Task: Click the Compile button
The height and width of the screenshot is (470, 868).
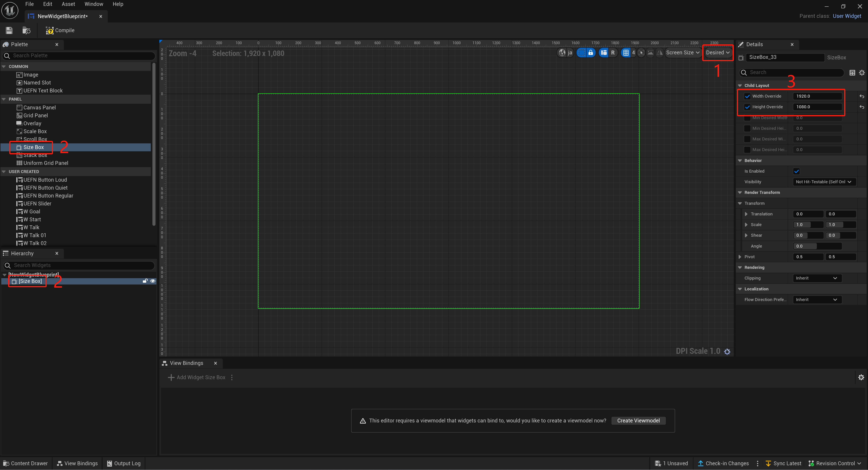Action: pos(60,30)
